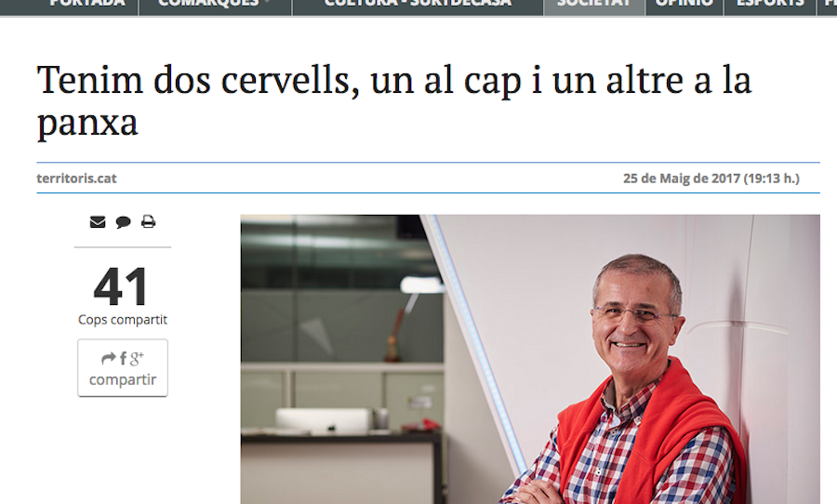This screenshot has width=837, height=504.
Task: Click the territoris.cat author link
Action: 76,179
